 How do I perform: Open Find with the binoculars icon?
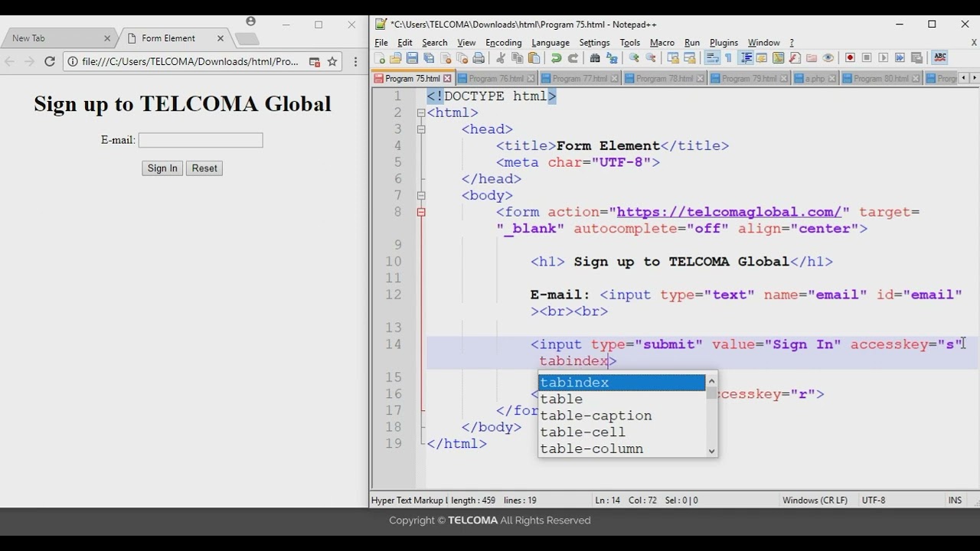pos(595,58)
